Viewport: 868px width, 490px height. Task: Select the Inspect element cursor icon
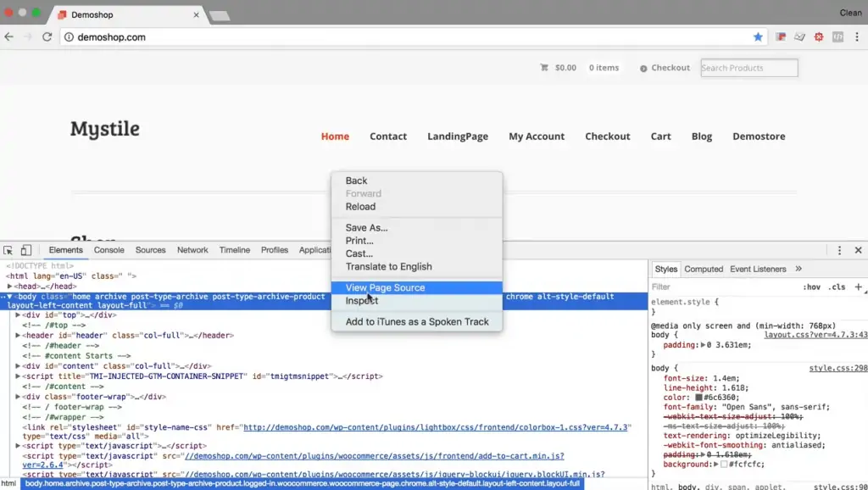[x=8, y=249]
